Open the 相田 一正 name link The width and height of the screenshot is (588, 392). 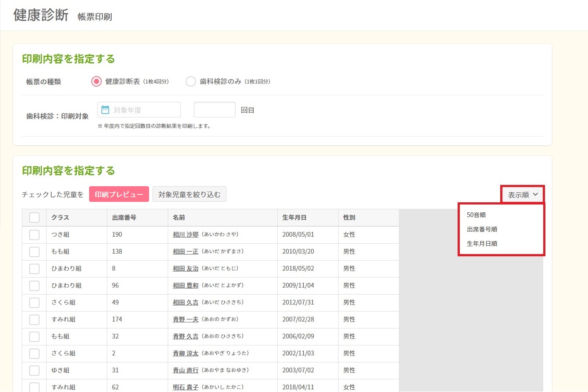click(186, 251)
